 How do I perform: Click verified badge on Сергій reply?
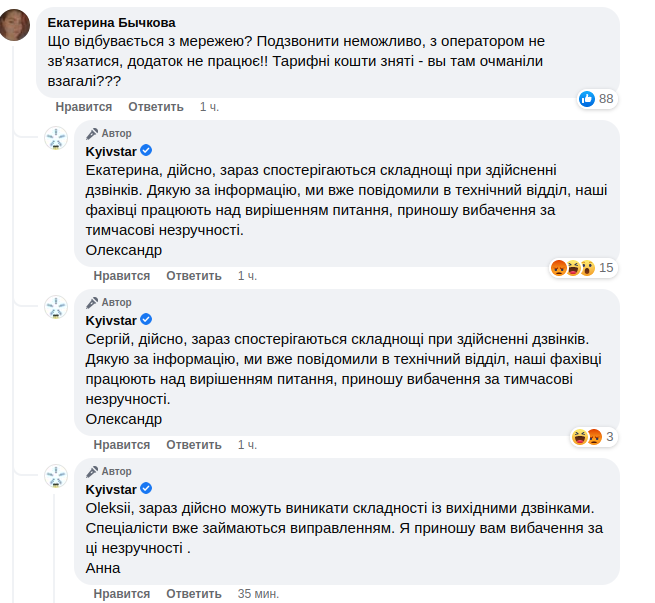145,320
